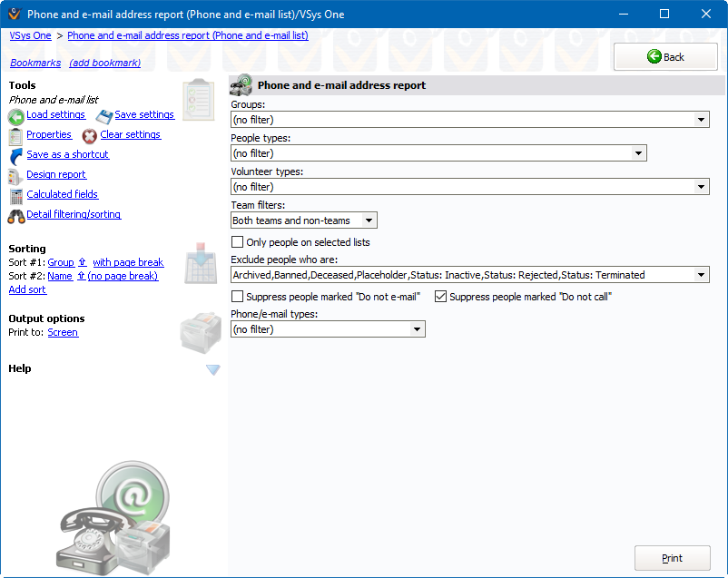Click the Load settings green arrow icon

(15, 116)
